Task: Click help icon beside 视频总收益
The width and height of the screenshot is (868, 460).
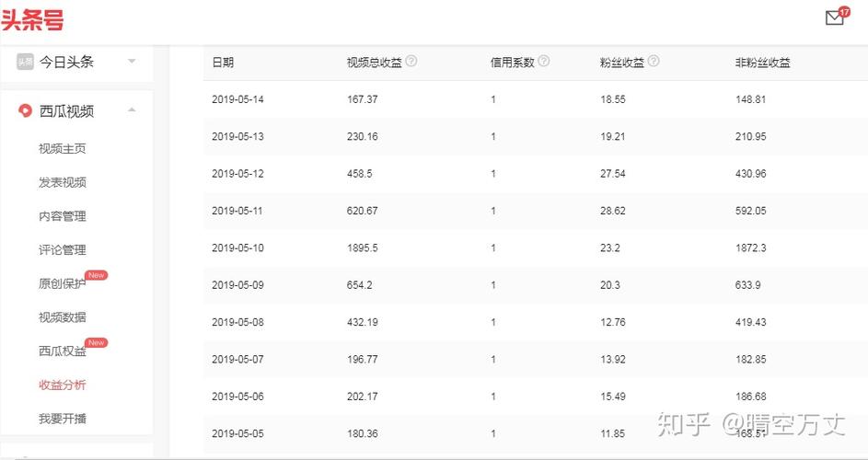Action: pyautogui.click(x=411, y=62)
